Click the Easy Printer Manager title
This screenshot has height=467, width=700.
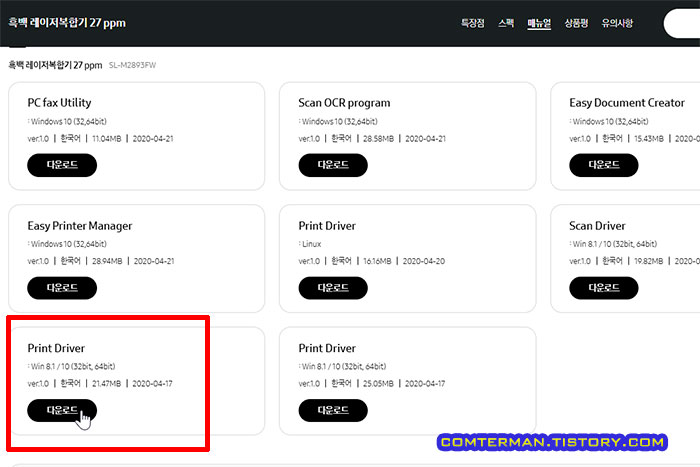point(80,226)
